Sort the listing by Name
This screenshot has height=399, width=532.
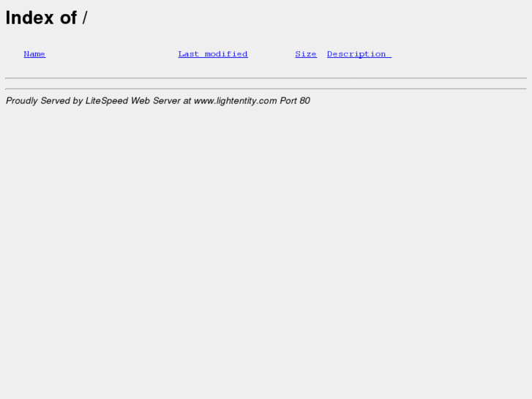click(x=34, y=54)
